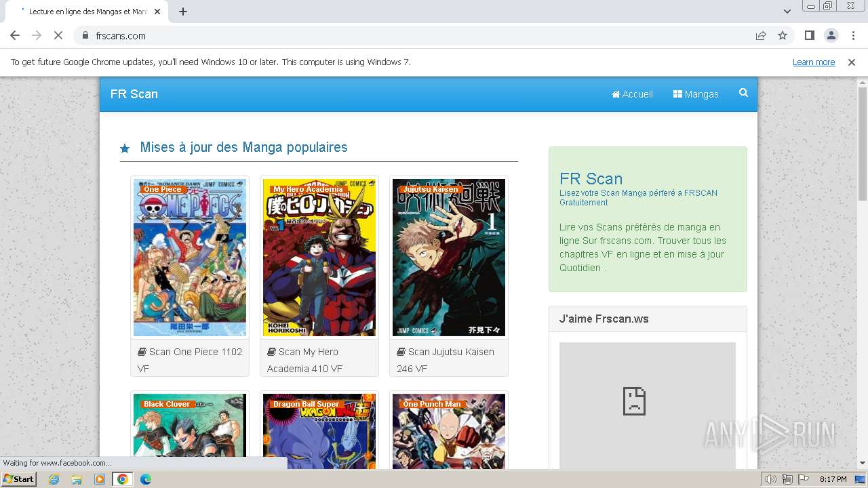868x488 pixels.
Task: Open My Hero Academia cover thumbnail
Action: coord(319,258)
